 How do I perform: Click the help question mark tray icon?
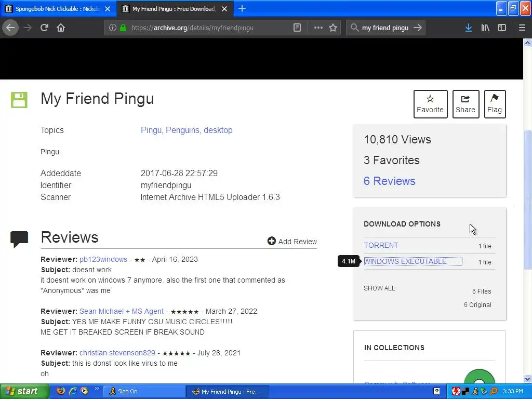(436, 392)
